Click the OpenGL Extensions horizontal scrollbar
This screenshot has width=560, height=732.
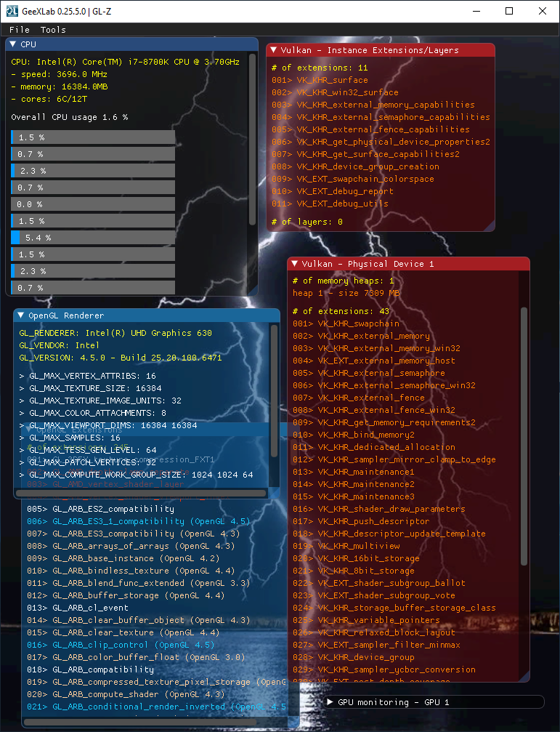(140, 723)
